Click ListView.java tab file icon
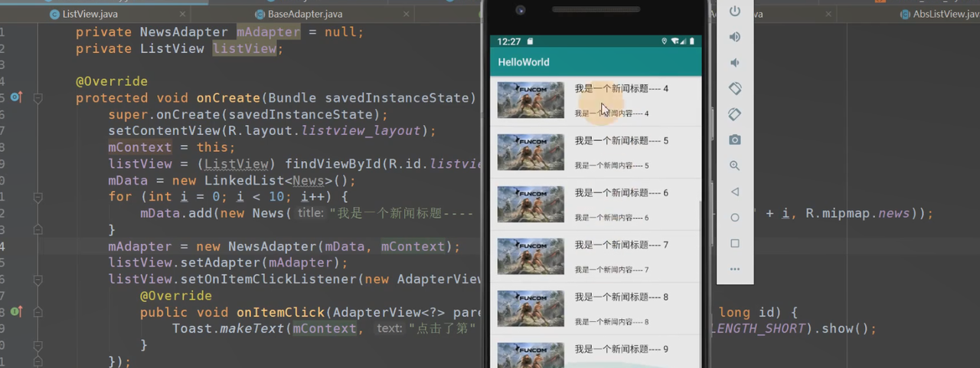980x368 pixels. [54, 14]
